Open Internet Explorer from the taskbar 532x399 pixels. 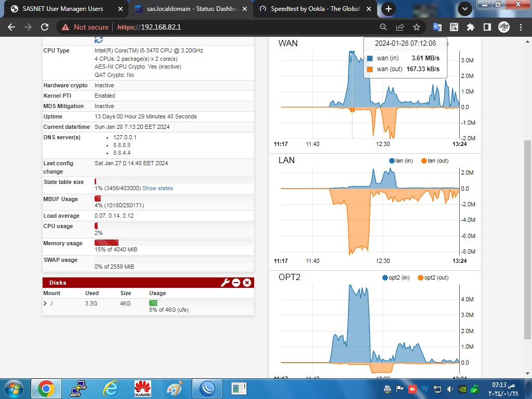click(x=111, y=389)
